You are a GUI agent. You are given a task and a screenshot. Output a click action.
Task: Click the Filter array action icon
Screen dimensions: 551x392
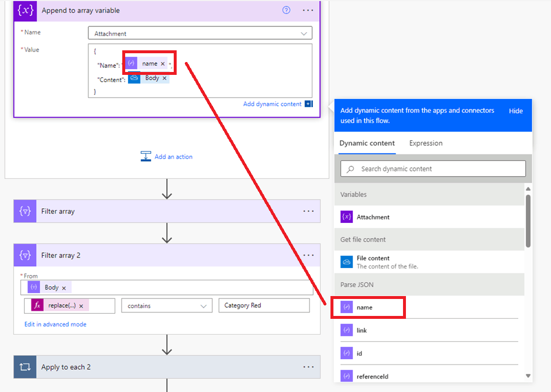(25, 211)
